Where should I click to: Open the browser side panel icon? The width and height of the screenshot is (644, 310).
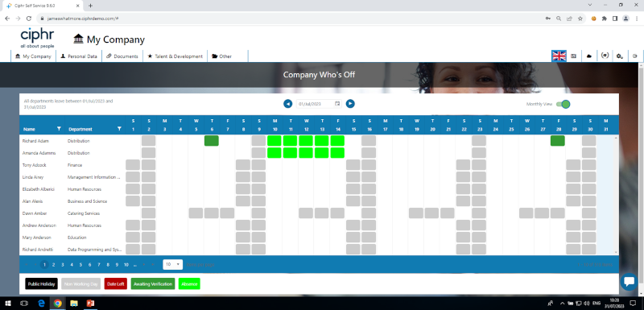click(615, 19)
